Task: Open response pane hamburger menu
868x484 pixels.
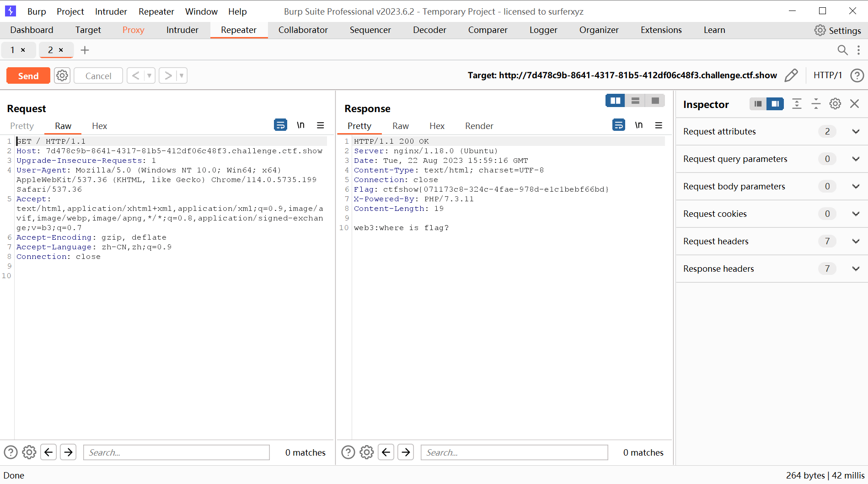Action: coord(659,125)
